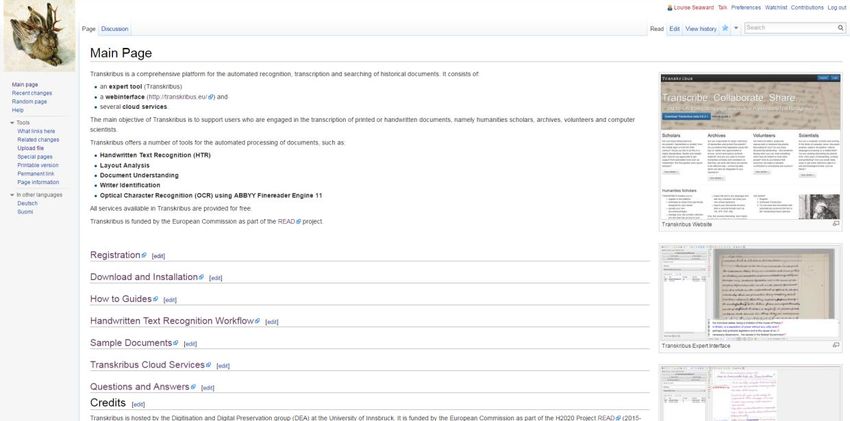Go to Main page in sidebar
The width and height of the screenshot is (850, 421).
coord(25,85)
